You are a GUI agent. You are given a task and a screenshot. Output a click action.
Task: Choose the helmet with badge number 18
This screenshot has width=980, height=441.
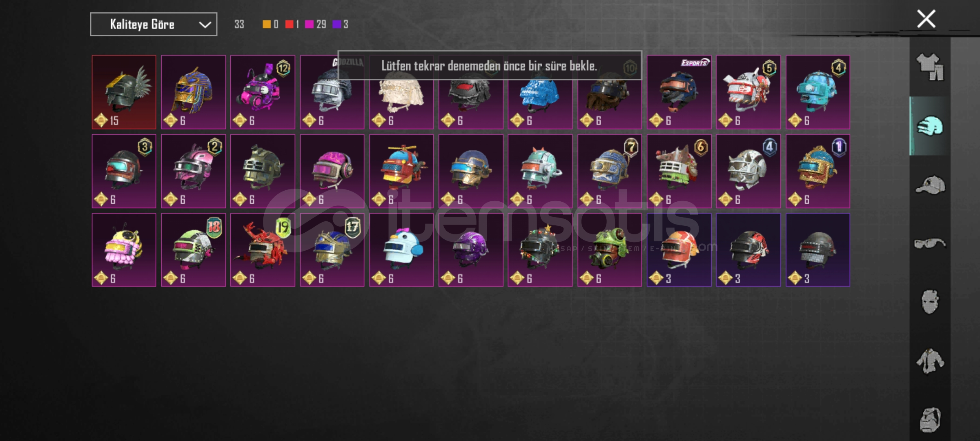pos(194,250)
